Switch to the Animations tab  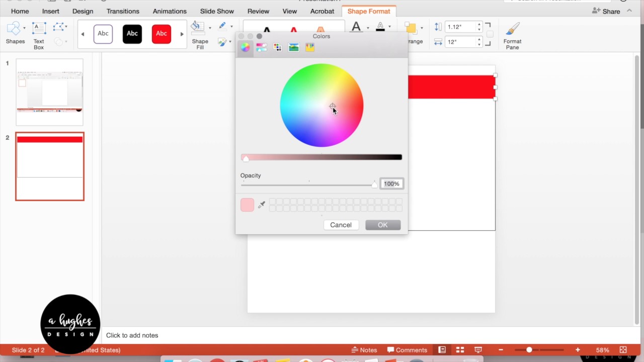[x=170, y=11]
